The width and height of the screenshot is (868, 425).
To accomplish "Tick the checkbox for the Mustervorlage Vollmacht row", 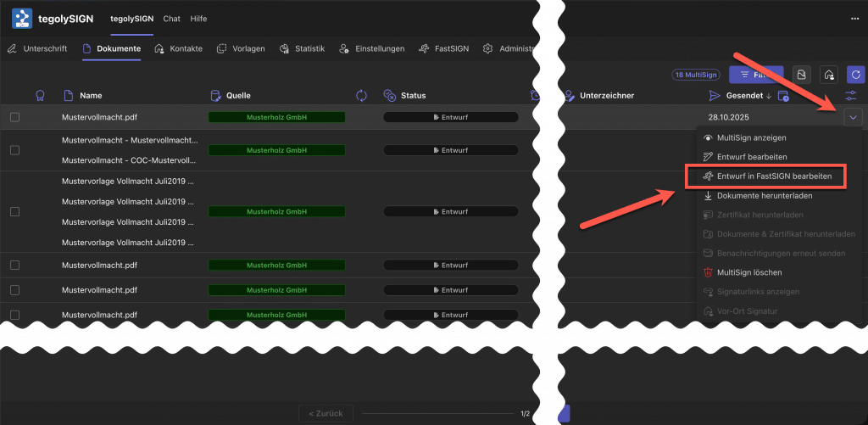I will point(14,211).
